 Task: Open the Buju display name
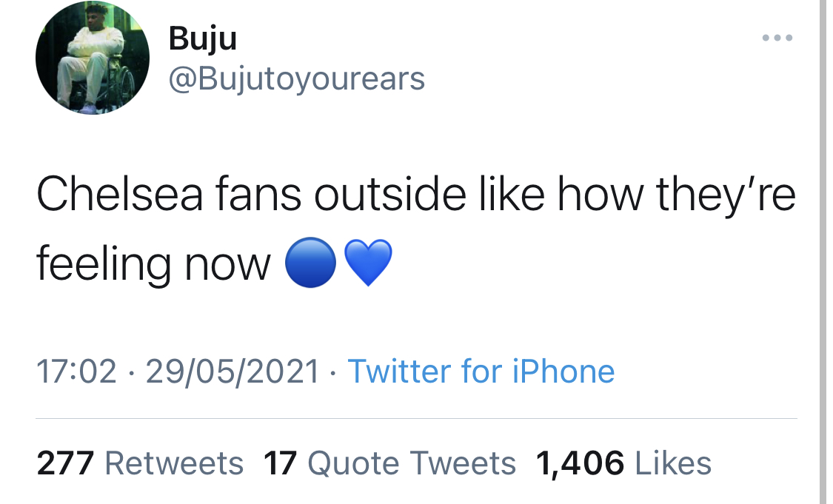pos(203,38)
